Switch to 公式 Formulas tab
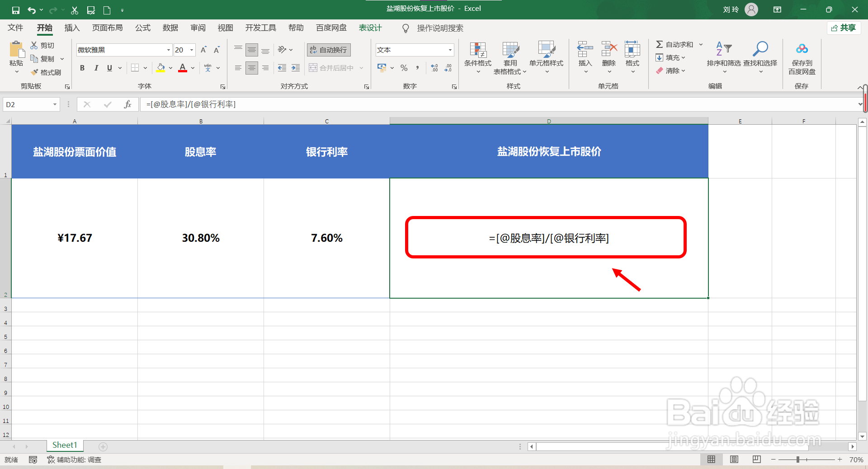The image size is (868, 469). tap(143, 28)
